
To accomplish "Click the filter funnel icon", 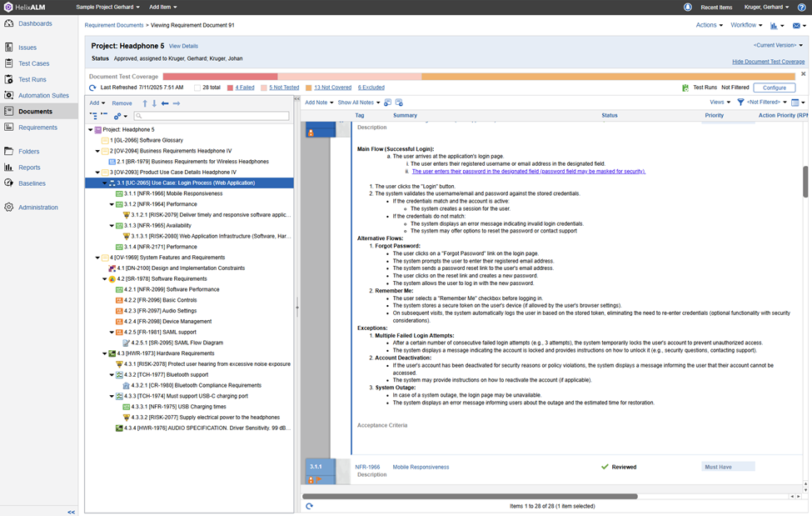I will click(x=740, y=103).
